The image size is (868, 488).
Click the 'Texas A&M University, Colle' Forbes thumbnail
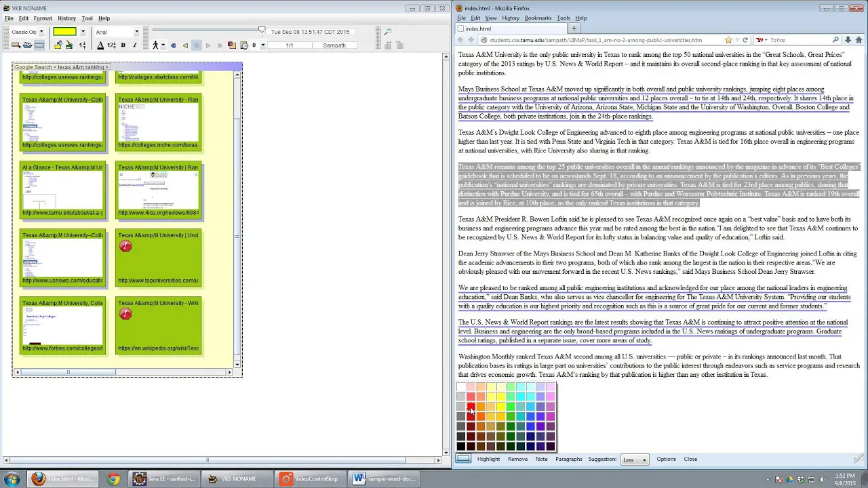[x=62, y=325]
